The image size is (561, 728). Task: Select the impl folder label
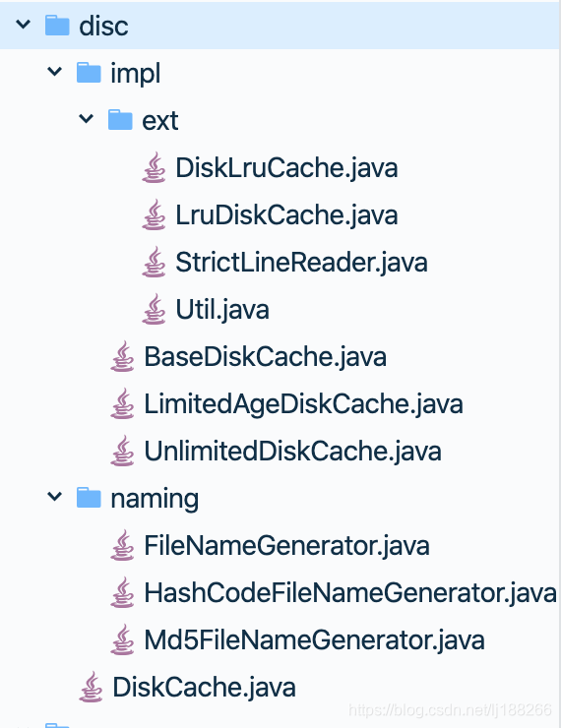tap(136, 74)
